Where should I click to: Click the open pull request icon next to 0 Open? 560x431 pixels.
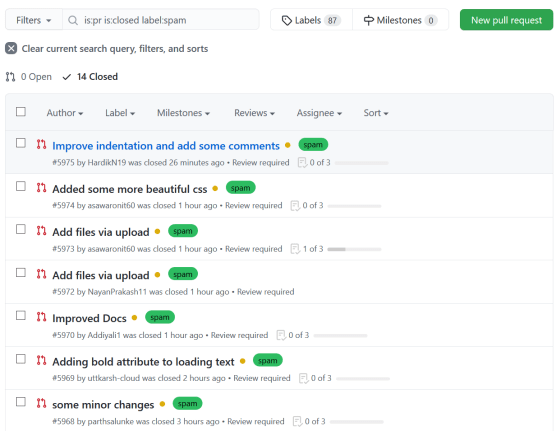(10, 77)
